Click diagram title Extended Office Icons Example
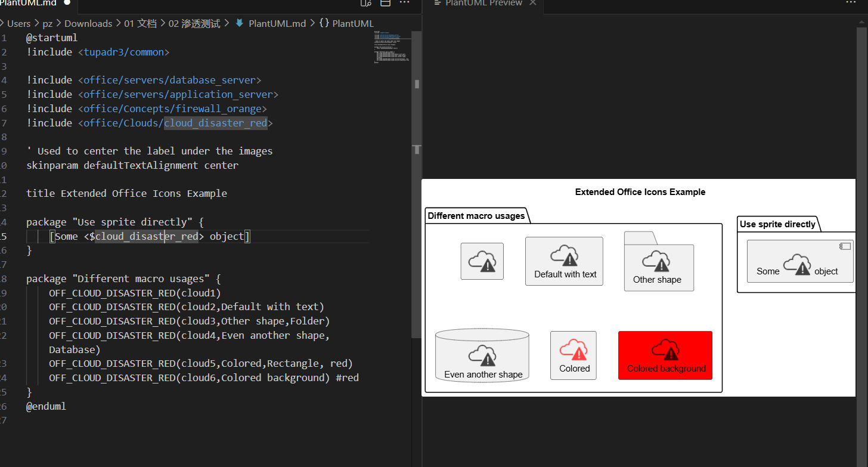This screenshot has width=868, height=467. (x=640, y=192)
